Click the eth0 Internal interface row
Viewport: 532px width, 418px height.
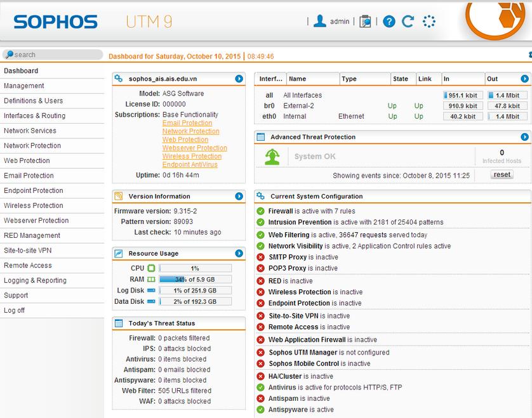393,116
